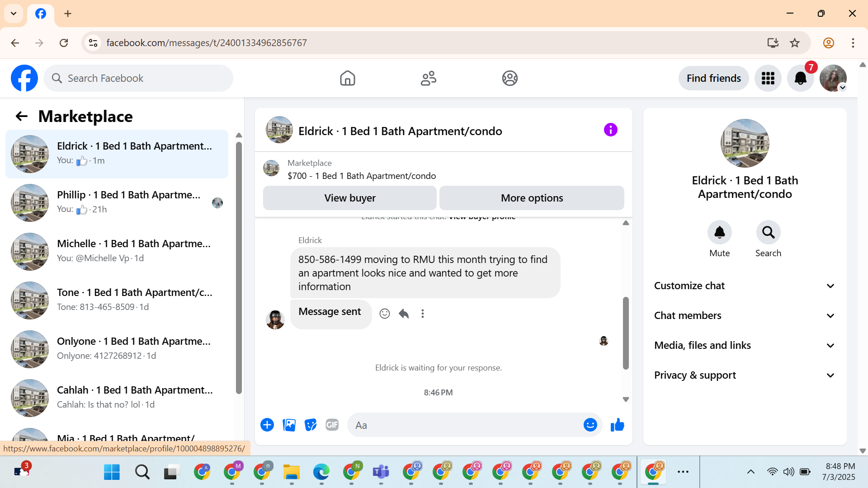
Task: Expand Chat members section
Action: (x=745, y=315)
